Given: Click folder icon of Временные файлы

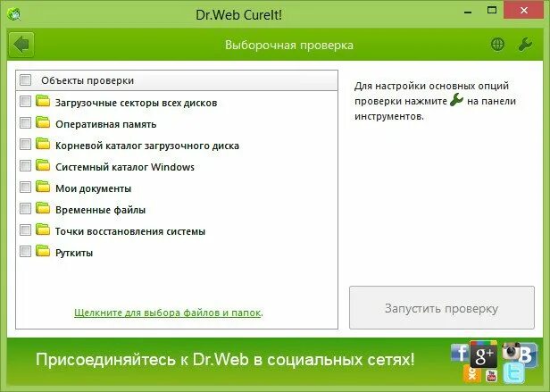Looking at the screenshot, I should click(43, 208).
